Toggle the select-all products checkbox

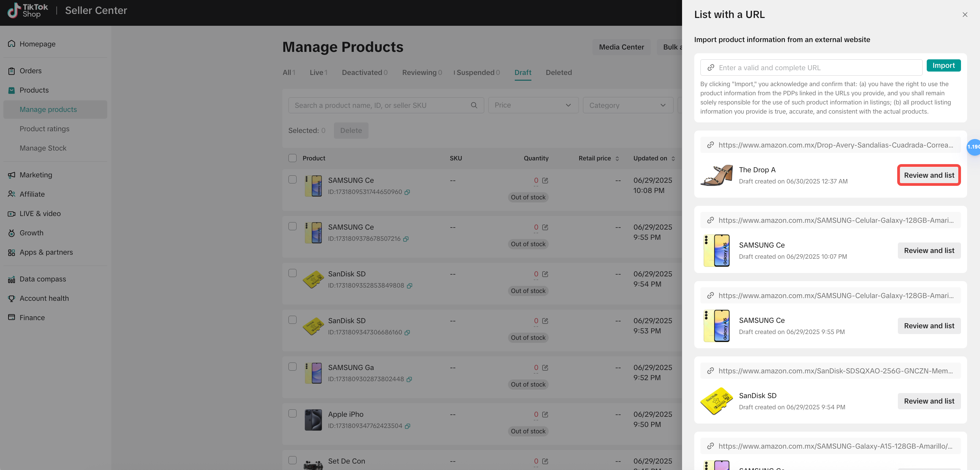(292, 158)
